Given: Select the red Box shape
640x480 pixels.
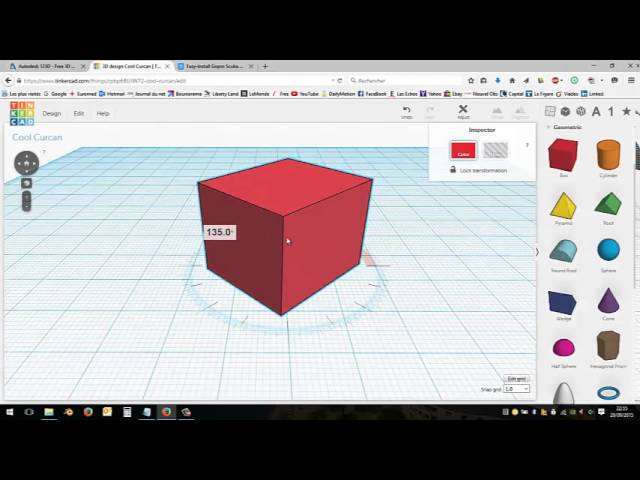Looking at the screenshot, I should (x=563, y=155).
